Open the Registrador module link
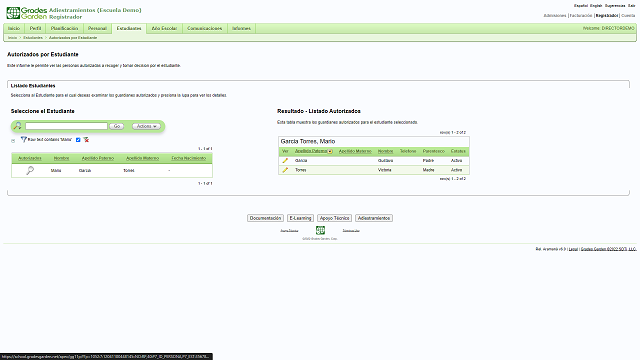 607,16
